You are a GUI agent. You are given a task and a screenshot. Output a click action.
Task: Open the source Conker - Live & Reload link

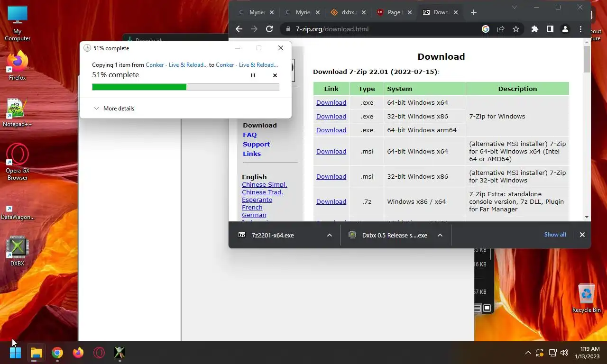pyautogui.click(x=176, y=65)
